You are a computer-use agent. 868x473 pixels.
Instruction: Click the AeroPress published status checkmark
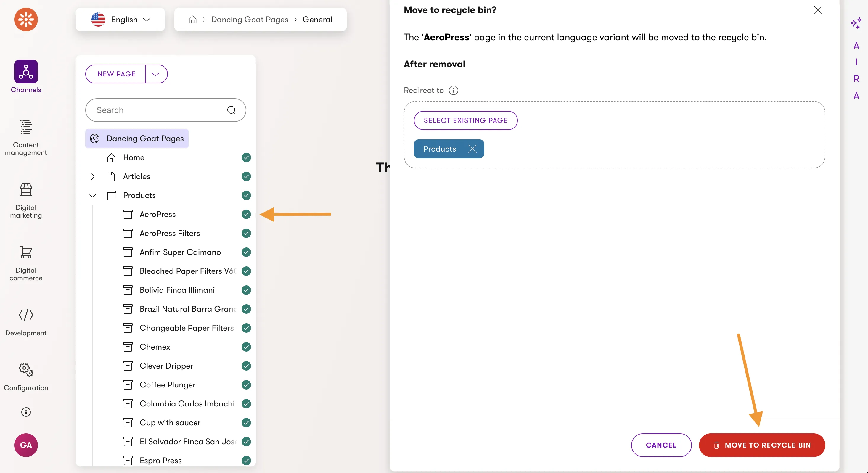click(x=246, y=214)
